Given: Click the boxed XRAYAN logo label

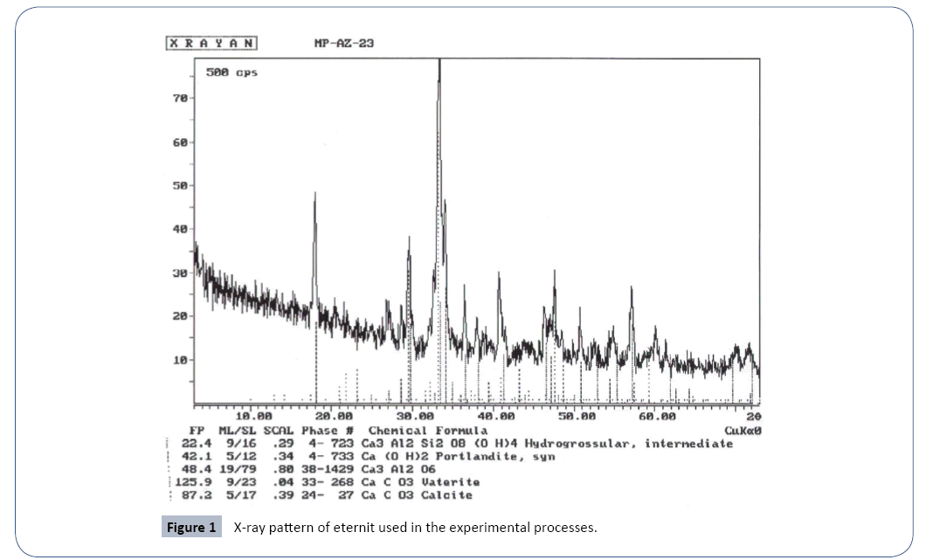Looking at the screenshot, I should tap(210, 43).
